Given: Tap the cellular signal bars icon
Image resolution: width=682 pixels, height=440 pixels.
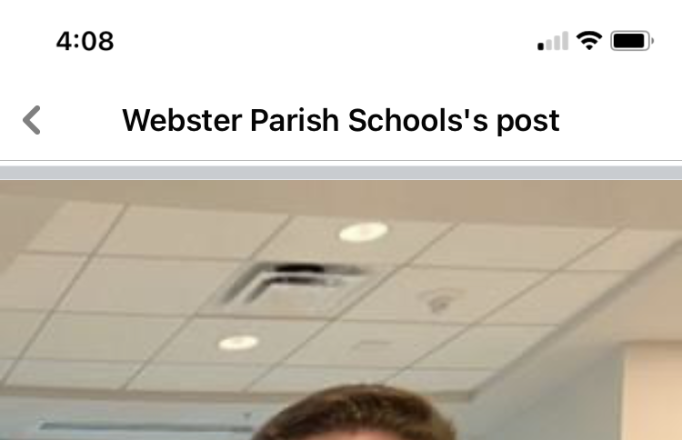Looking at the screenshot, I should (553, 41).
